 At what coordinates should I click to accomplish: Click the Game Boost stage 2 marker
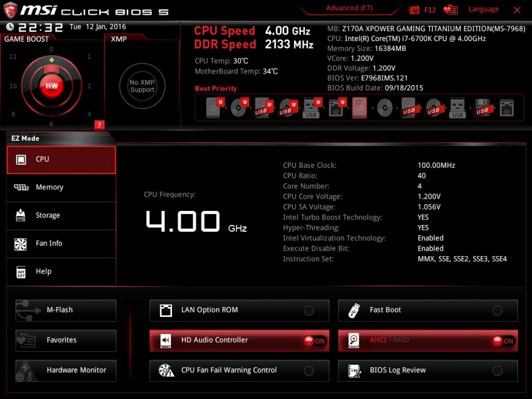[x=89, y=86]
